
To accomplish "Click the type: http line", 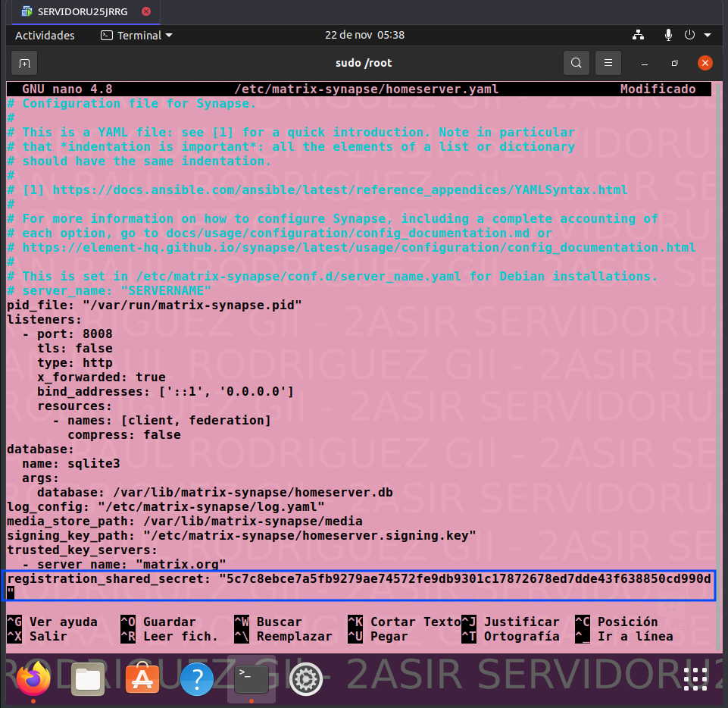I will pyautogui.click(x=75, y=363).
